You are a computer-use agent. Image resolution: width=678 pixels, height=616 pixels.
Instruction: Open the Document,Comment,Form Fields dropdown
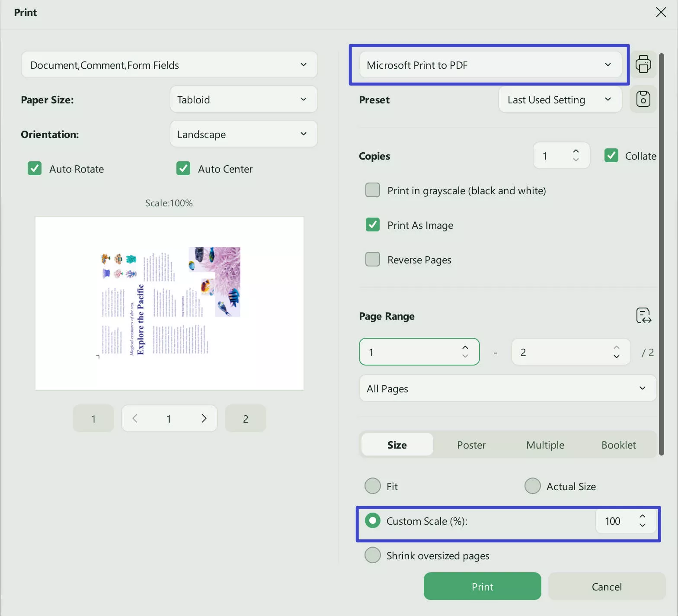[169, 65]
